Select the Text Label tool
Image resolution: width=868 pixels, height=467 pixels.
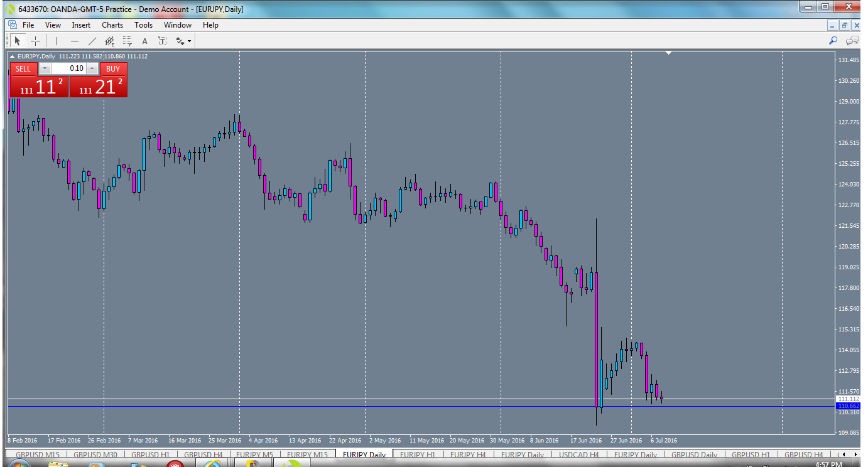coord(162,41)
